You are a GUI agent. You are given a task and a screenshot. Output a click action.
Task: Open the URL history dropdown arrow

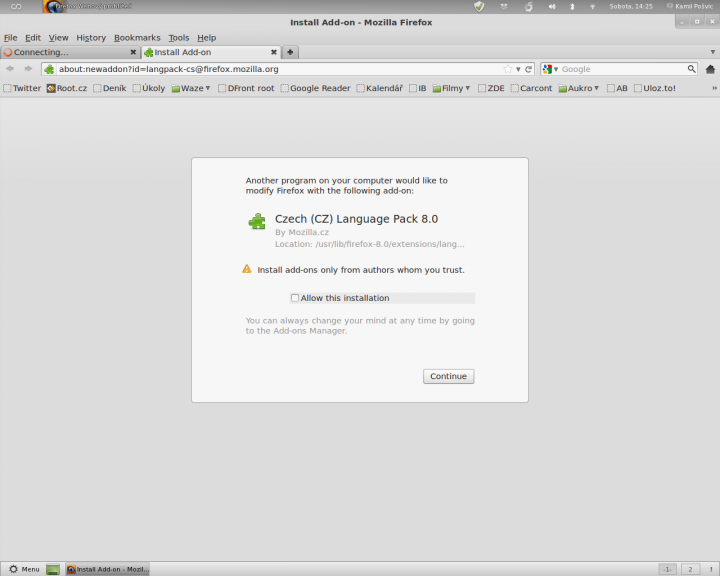[x=518, y=69]
